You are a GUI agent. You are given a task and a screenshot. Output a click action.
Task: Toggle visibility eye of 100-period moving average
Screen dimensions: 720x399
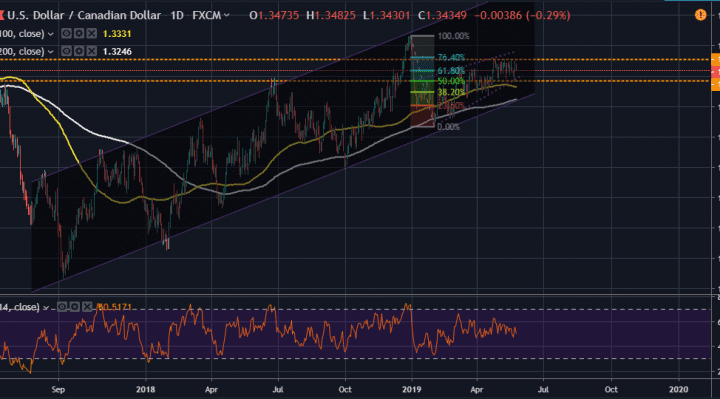coord(66,34)
